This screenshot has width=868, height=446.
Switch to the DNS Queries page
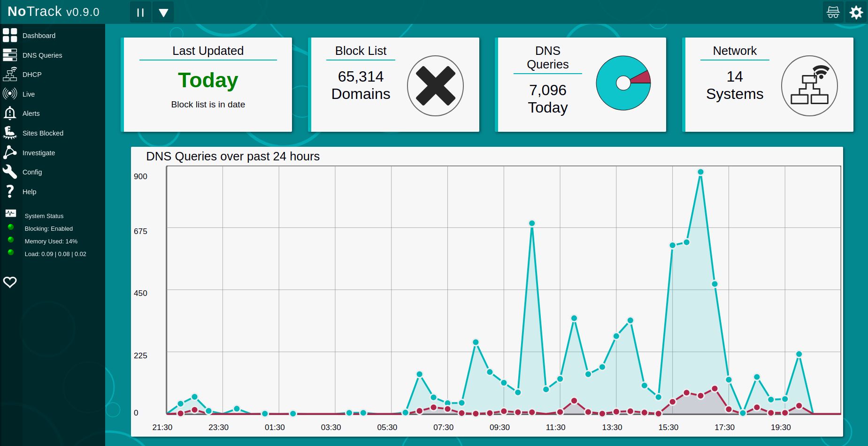click(10, 55)
